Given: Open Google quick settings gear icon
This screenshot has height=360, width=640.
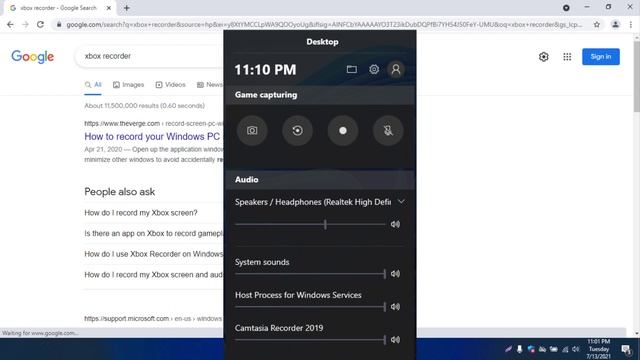Looking at the screenshot, I should (x=544, y=57).
